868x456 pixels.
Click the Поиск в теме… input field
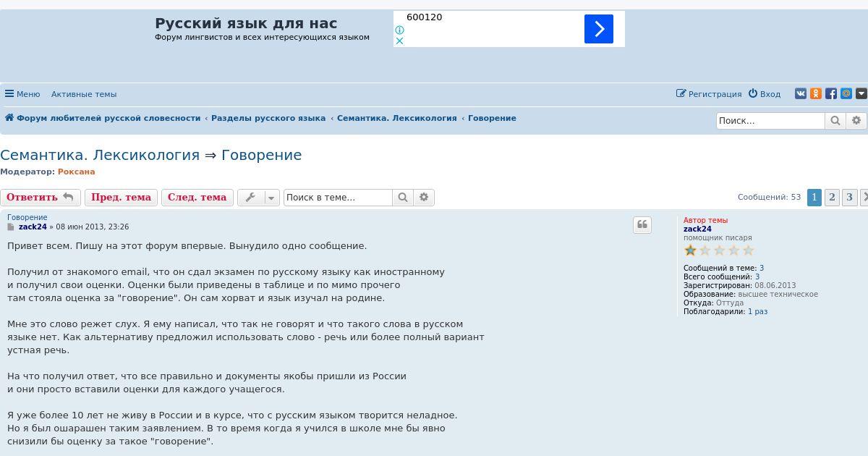[338, 198]
